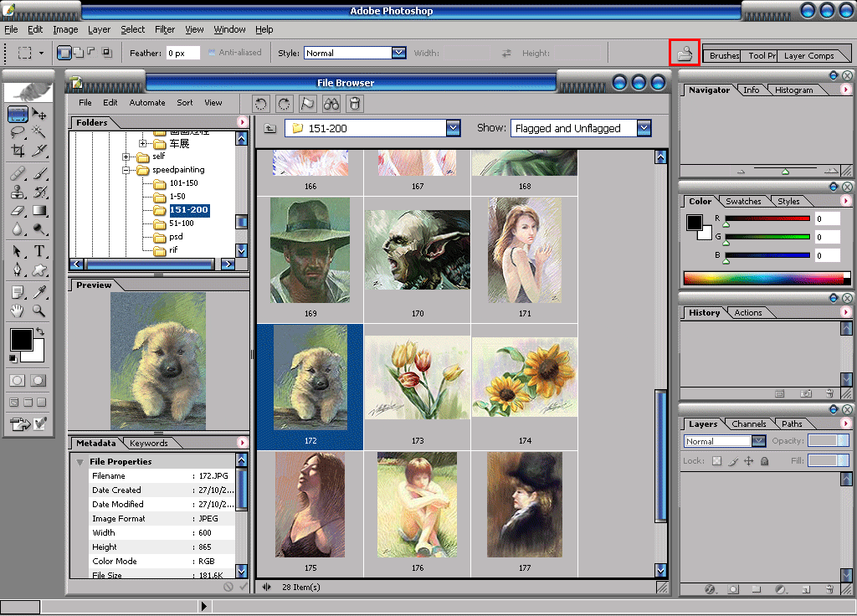Click the foreground color swatch in toolbox
857x616 pixels.
(21, 340)
